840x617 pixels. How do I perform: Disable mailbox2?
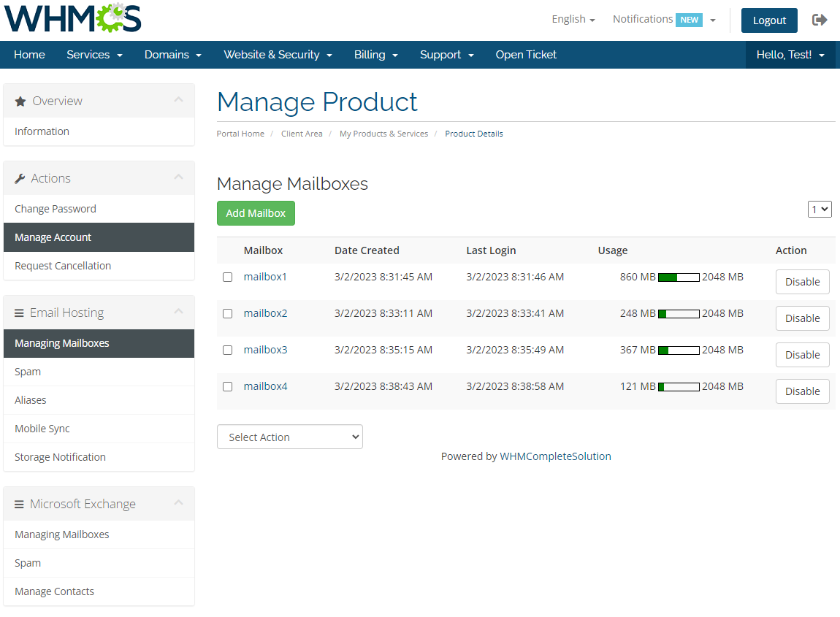coord(802,318)
